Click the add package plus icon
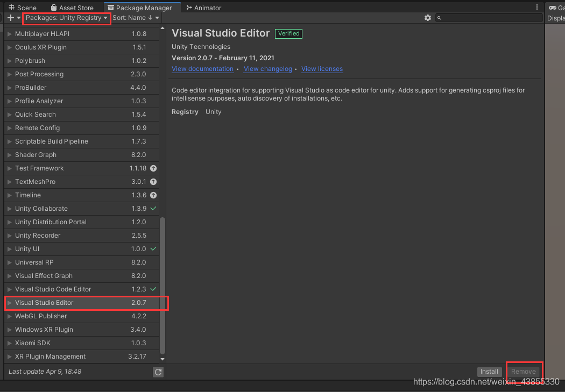This screenshot has height=392, width=565. coord(11,18)
